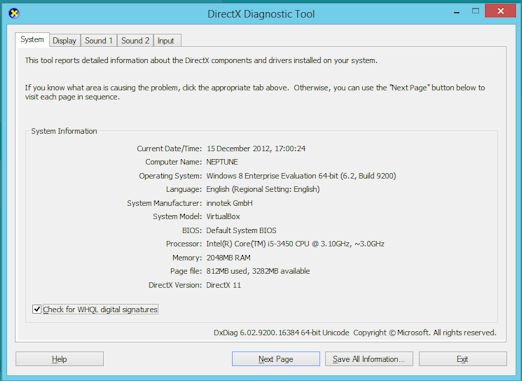Click the 812MB used page file value

point(258,271)
